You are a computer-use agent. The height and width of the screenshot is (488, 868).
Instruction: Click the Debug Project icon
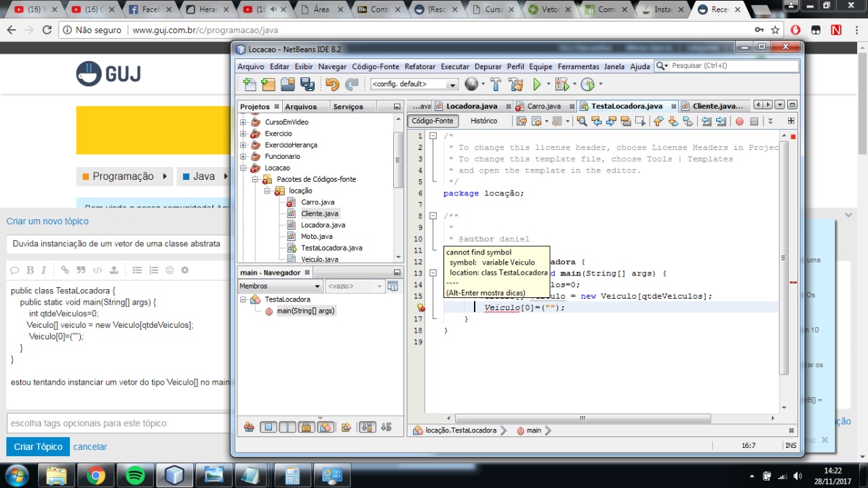[561, 84]
